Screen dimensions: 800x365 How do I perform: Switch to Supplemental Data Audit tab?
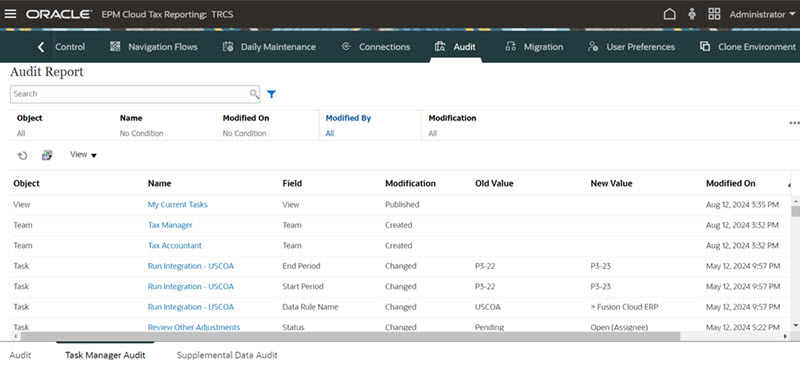[x=227, y=355]
